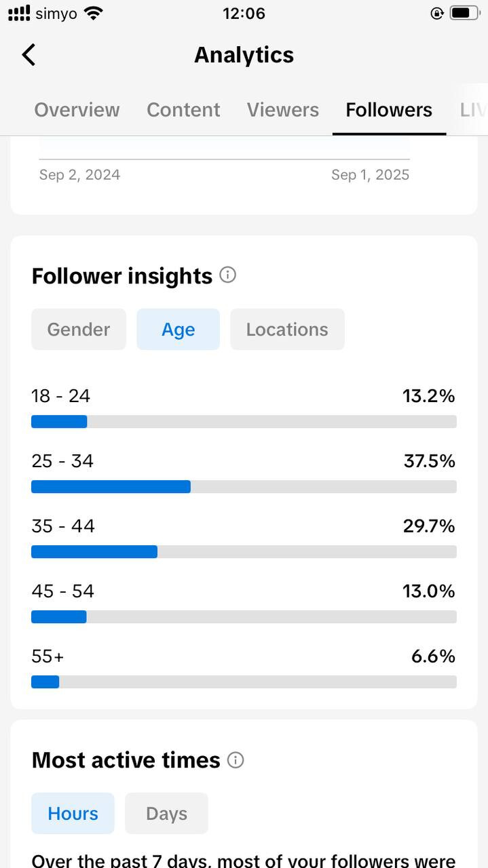Tap the Wi-Fi status icon
Screen dimensions: 488x868
(x=94, y=13)
